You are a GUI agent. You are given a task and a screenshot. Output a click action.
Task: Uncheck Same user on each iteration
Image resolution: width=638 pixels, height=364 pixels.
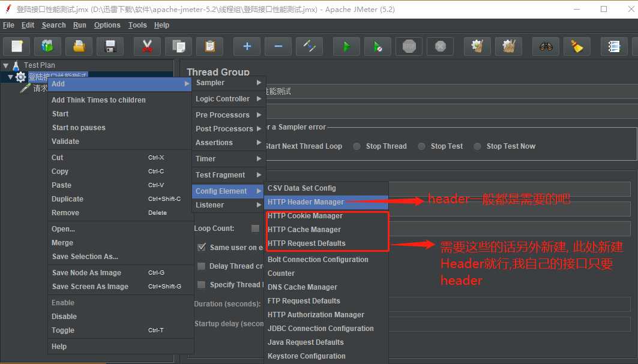tap(202, 247)
